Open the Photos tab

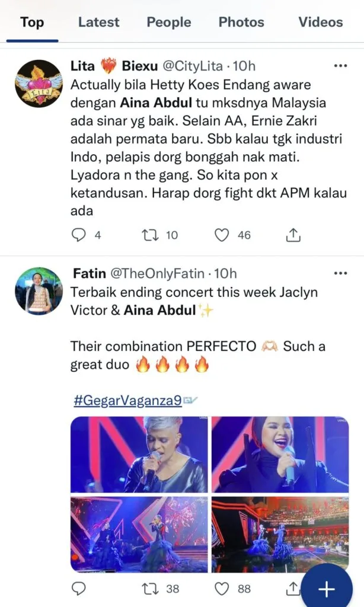[241, 23]
